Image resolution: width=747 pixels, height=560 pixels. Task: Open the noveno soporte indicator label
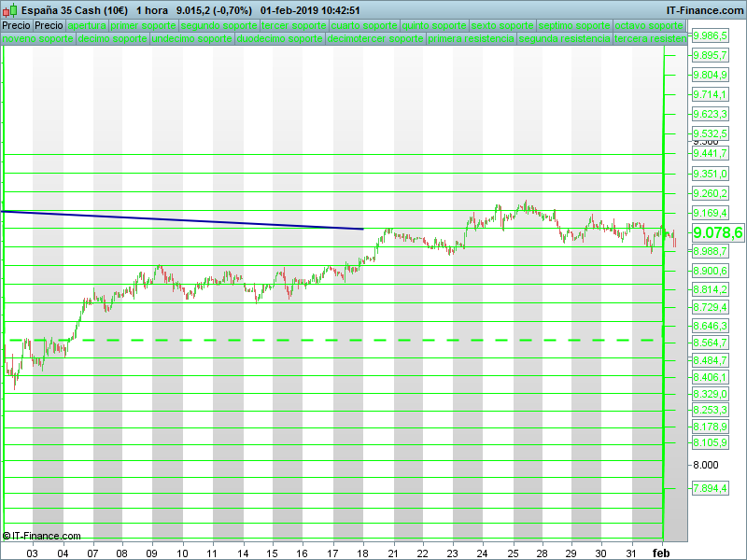pos(37,40)
